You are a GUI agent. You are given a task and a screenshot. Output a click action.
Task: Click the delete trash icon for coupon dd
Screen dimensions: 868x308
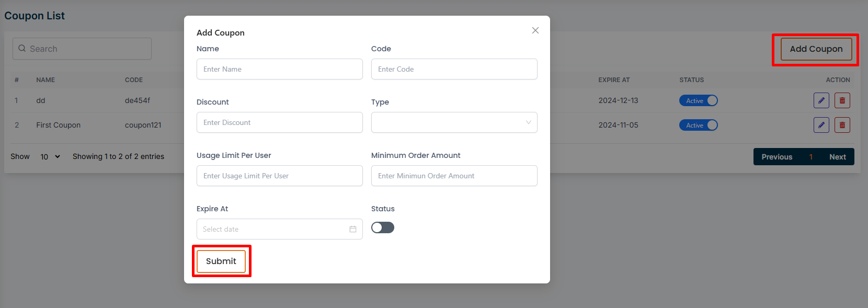[842, 100]
